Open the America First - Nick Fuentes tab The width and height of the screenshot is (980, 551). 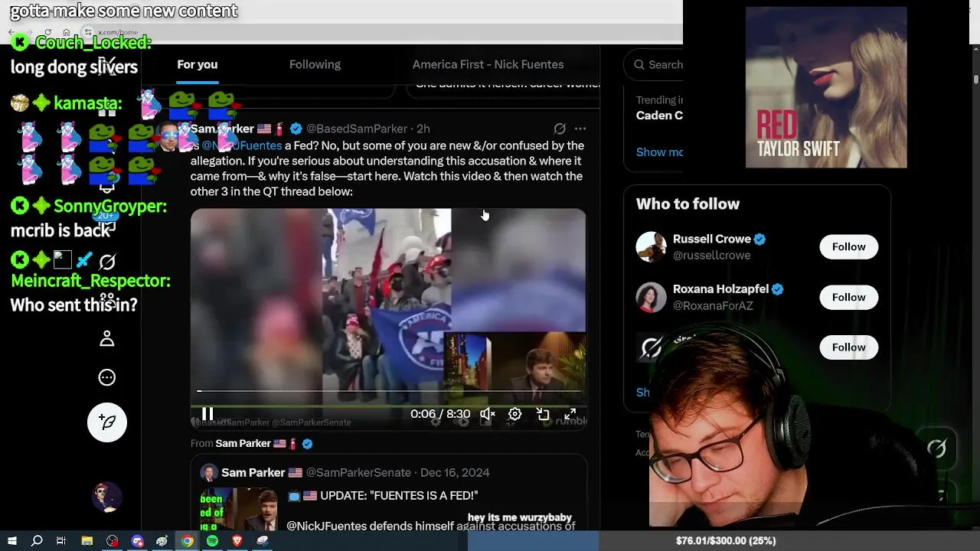click(x=488, y=64)
